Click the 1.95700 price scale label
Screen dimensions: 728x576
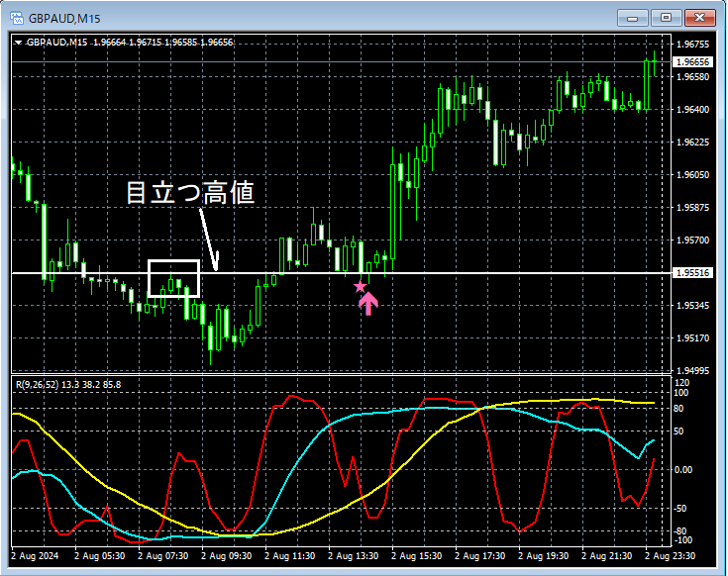[692, 240]
